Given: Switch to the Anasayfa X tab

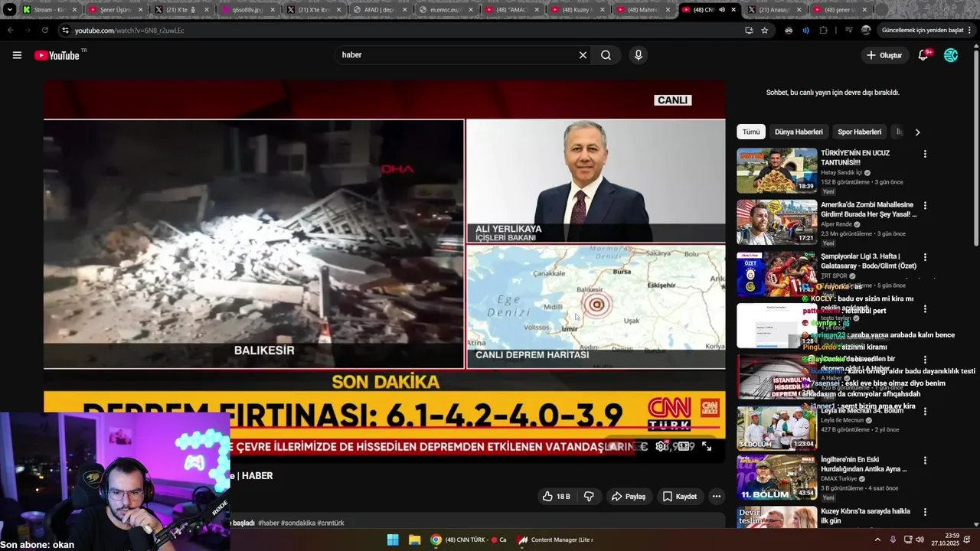Looking at the screenshot, I should (x=774, y=10).
